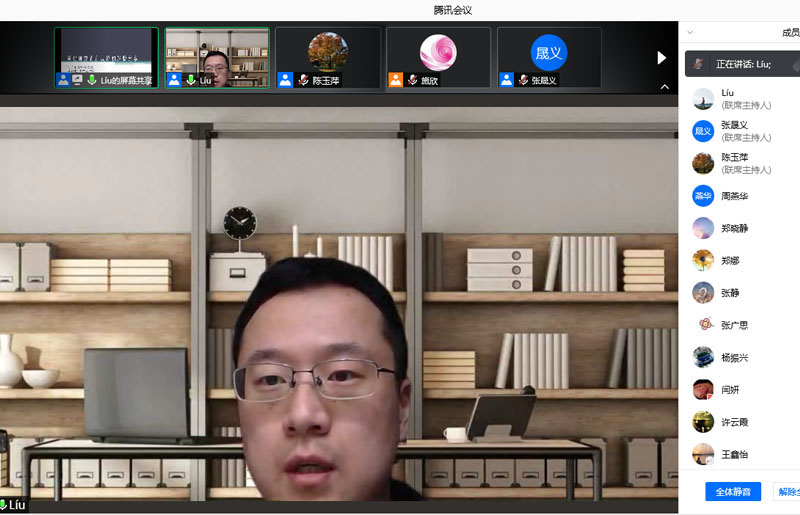The height and width of the screenshot is (515, 800).
Task: Click the 全体静音 mute all button
Action: click(732, 492)
